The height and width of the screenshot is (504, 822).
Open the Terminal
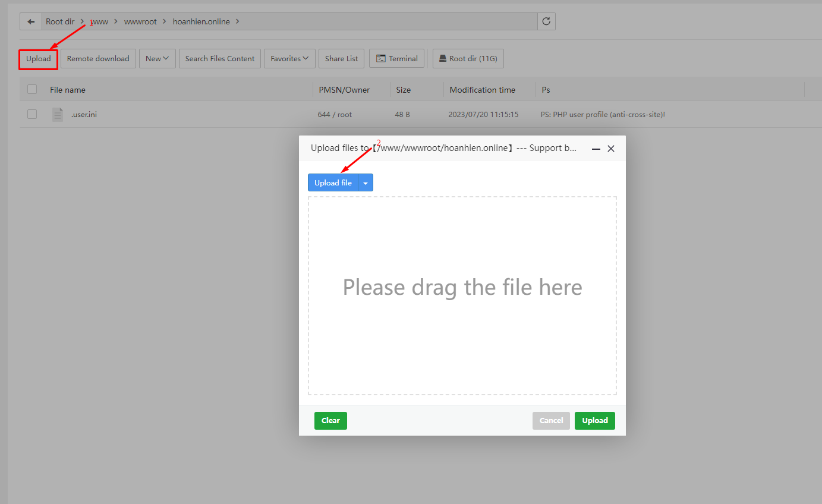click(x=396, y=58)
